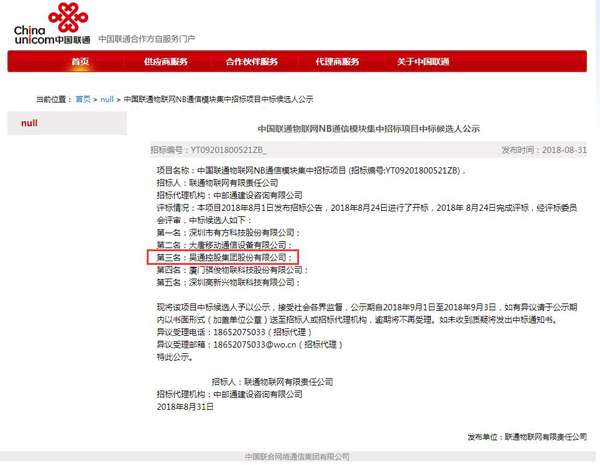Viewport: 600px width, 467px height.
Task: Select the null sidebar item
Action: (x=30, y=124)
